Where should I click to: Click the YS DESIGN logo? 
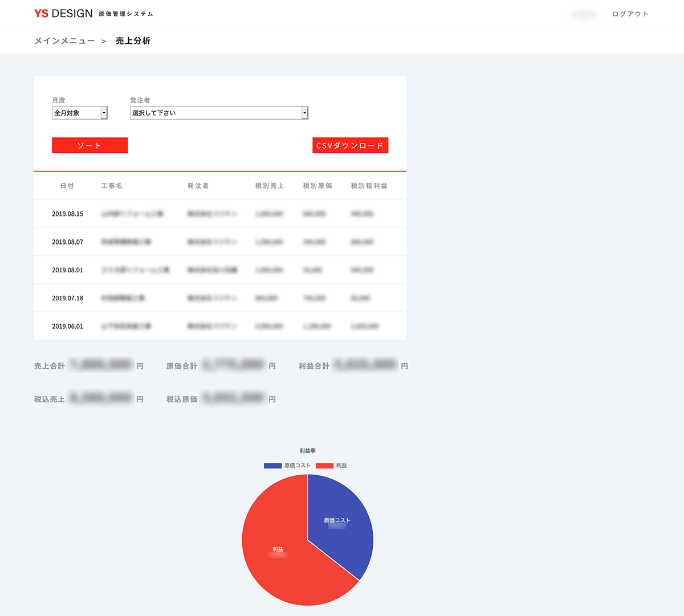(63, 13)
